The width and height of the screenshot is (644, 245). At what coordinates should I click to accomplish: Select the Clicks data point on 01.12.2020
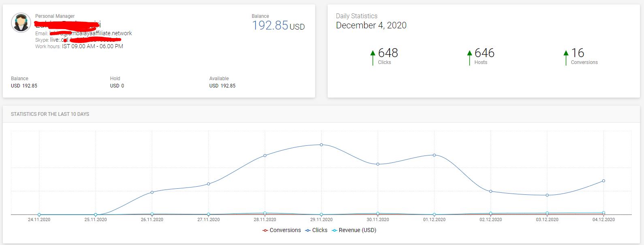[x=434, y=155]
